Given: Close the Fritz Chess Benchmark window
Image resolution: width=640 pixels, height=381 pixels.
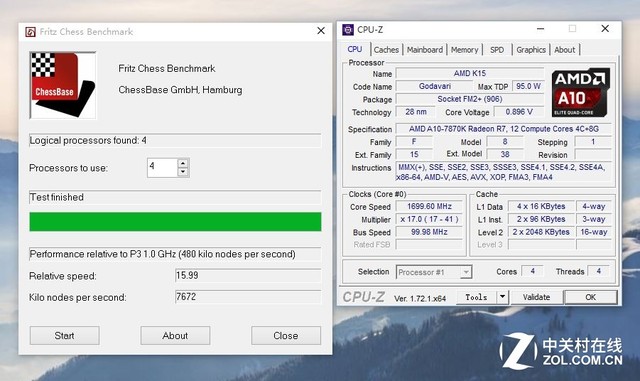Looking at the screenshot, I should tap(321, 31).
